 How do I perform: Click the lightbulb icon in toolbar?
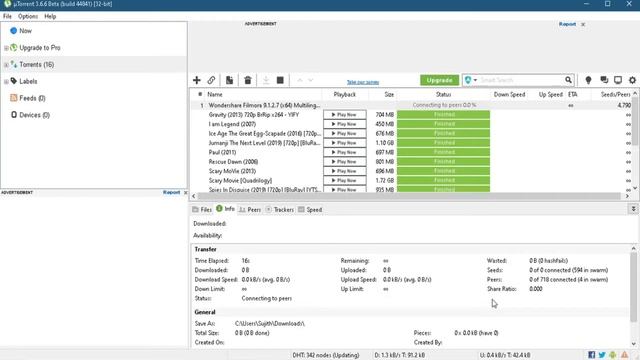[588, 80]
